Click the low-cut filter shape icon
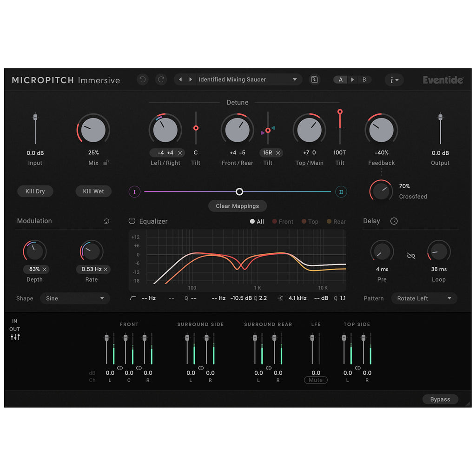476x476 pixels. point(133,298)
